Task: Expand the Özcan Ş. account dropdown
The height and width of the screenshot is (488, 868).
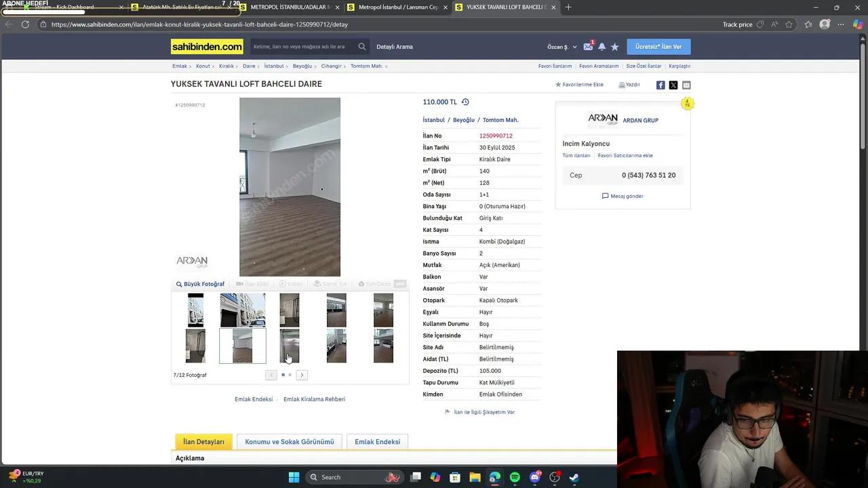Action: 562,47
